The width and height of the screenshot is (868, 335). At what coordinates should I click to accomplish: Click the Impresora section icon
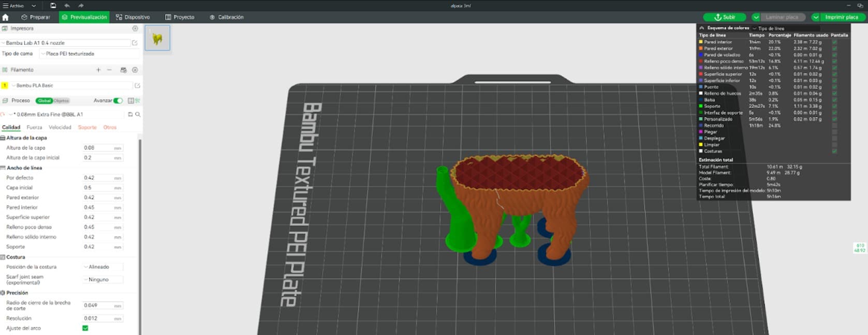[5, 28]
